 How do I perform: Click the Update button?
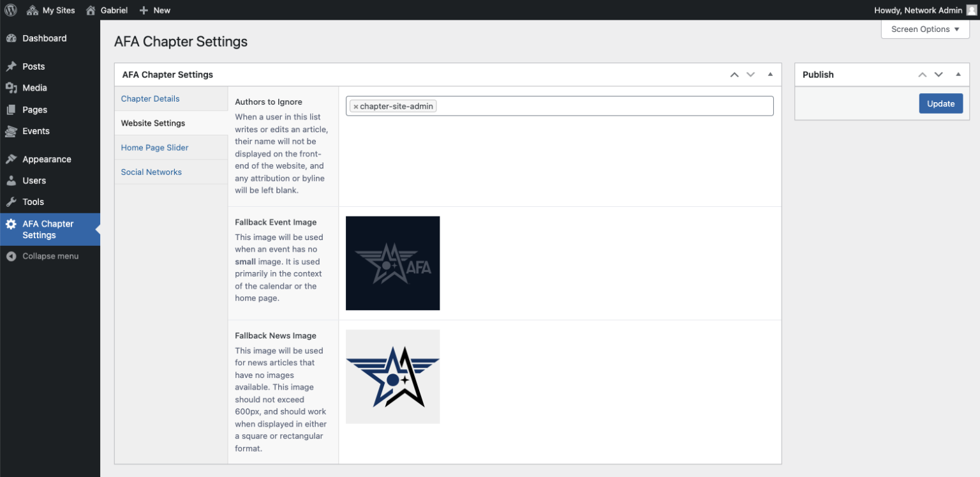tap(941, 103)
